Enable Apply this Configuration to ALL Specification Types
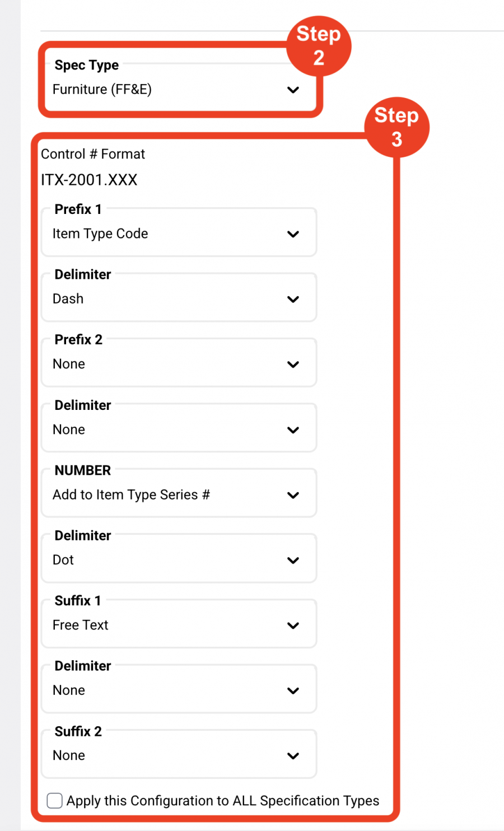The image size is (504, 831). (54, 801)
